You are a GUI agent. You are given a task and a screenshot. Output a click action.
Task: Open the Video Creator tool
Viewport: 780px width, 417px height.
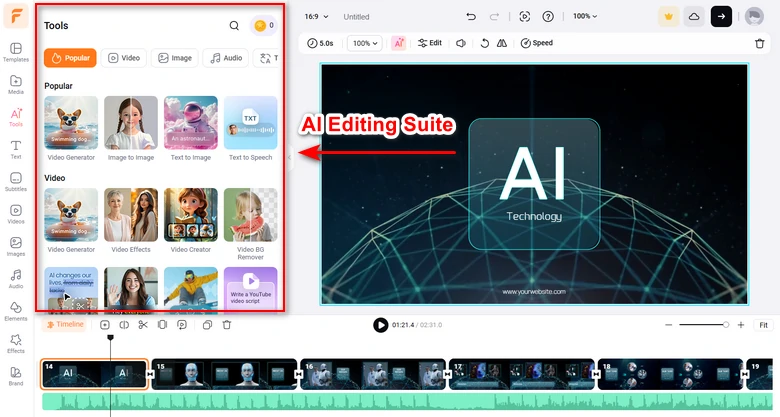191,220
